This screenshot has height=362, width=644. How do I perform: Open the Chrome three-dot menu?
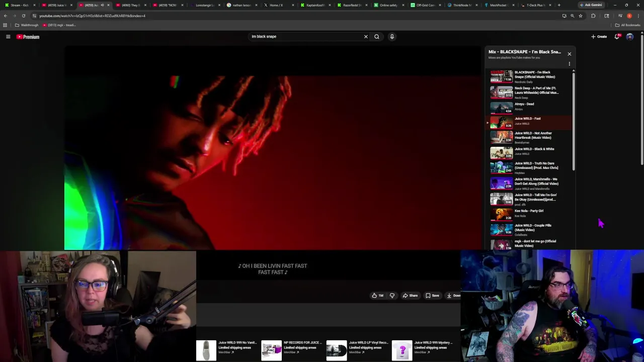pos(638,16)
